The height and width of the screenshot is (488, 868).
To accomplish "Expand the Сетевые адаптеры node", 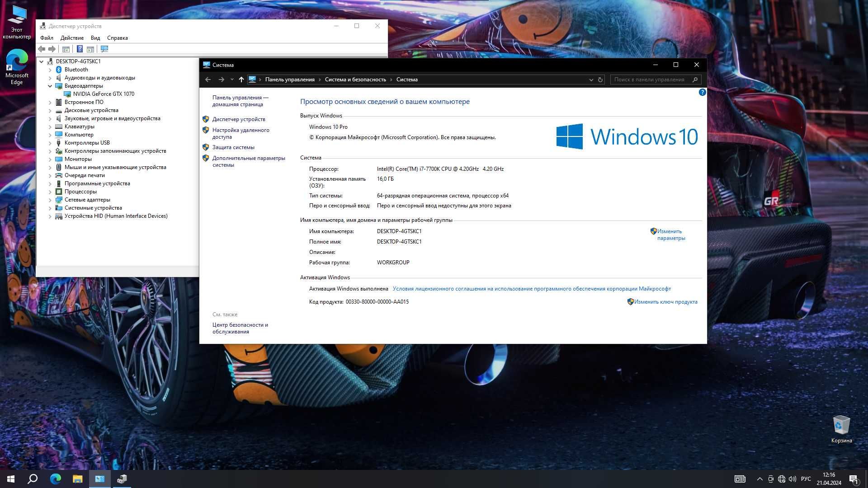I will [50, 200].
